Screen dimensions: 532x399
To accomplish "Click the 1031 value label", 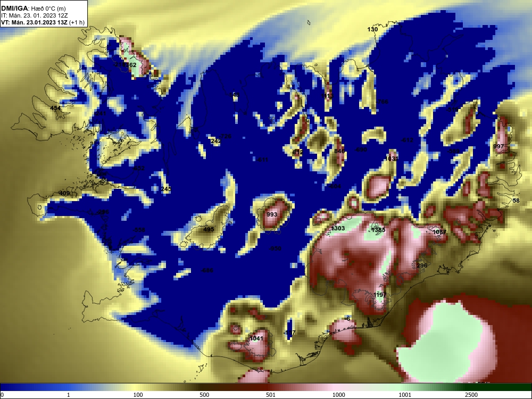I will pos(392,159).
